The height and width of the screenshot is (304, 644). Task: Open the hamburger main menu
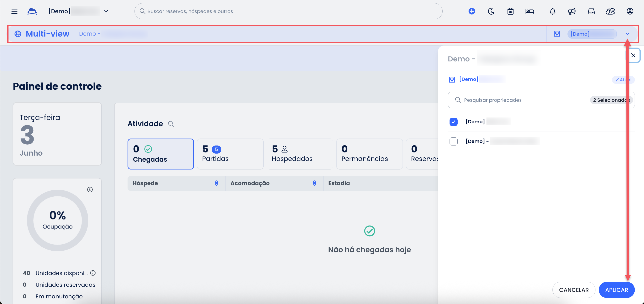click(x=14, y=11)
